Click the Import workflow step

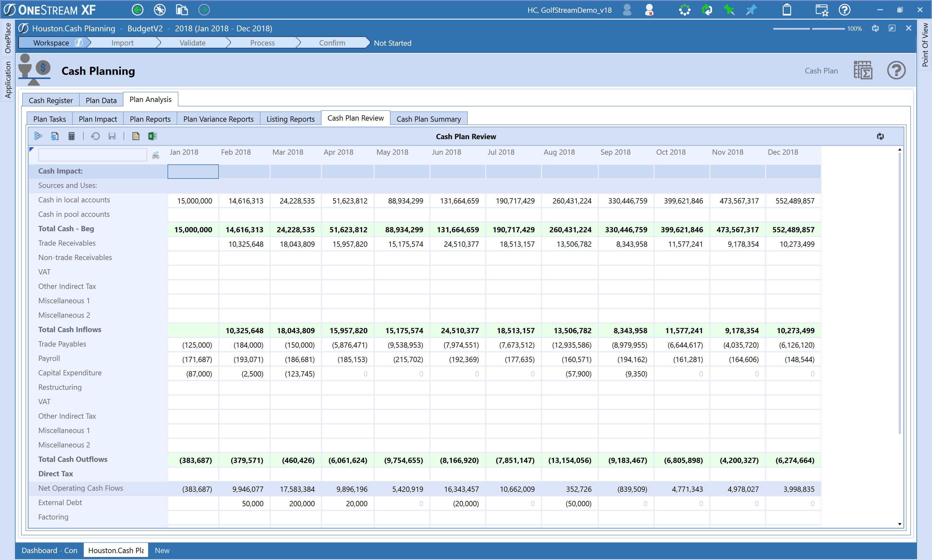coord(122,43)
